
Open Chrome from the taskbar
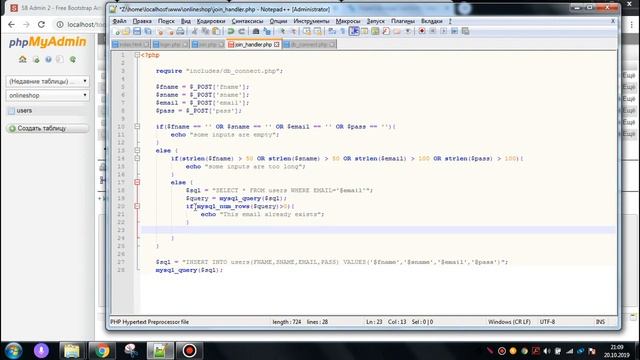click(x=102, y=351)
